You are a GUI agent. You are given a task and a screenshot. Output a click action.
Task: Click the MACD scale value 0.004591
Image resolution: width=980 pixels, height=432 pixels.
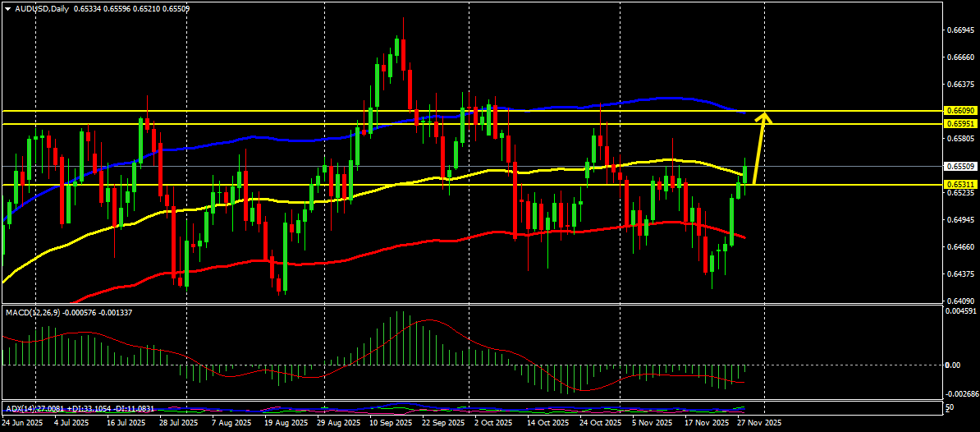coord(960,311)
